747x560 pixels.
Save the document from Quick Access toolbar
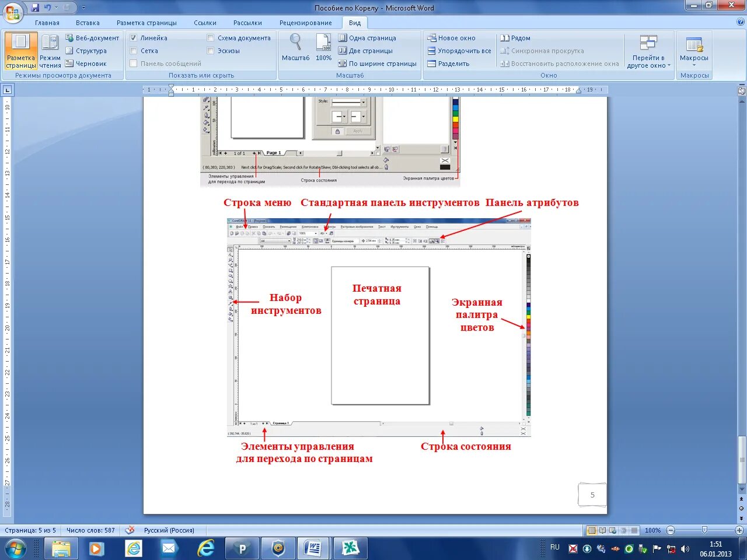[x=35, y=8]
